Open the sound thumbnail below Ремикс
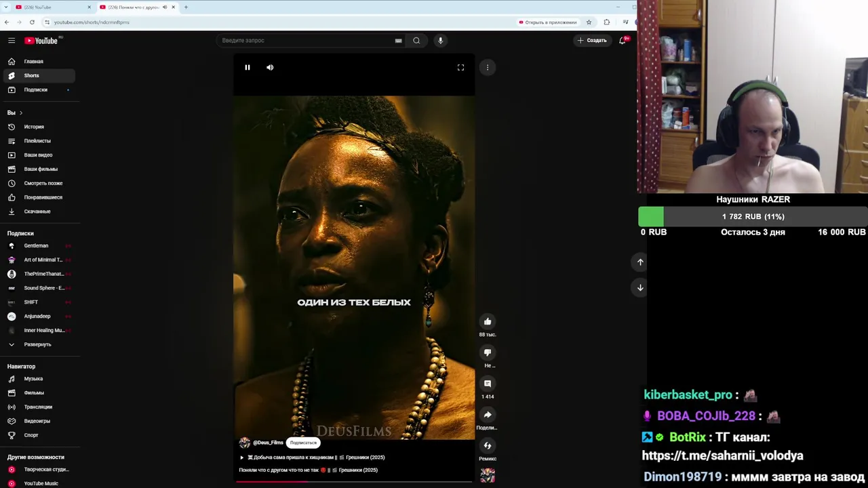 pos(487,475)
